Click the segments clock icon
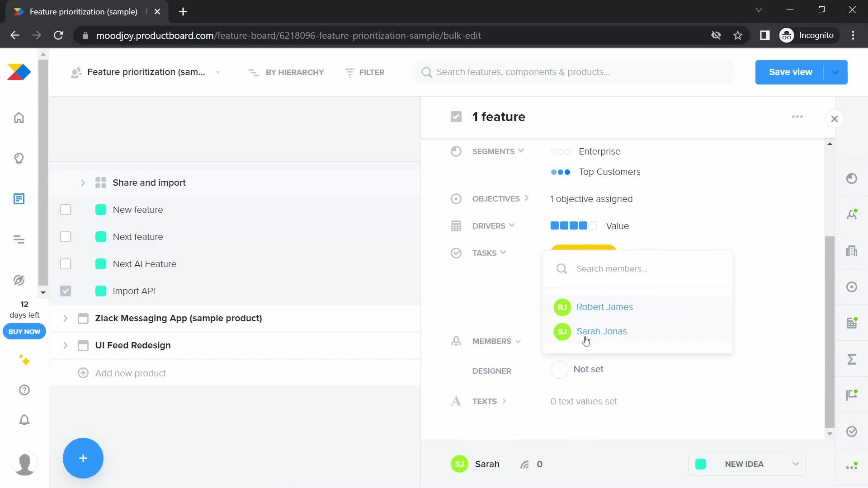Viewport: 868px width, 488px height. coord(457,151)
